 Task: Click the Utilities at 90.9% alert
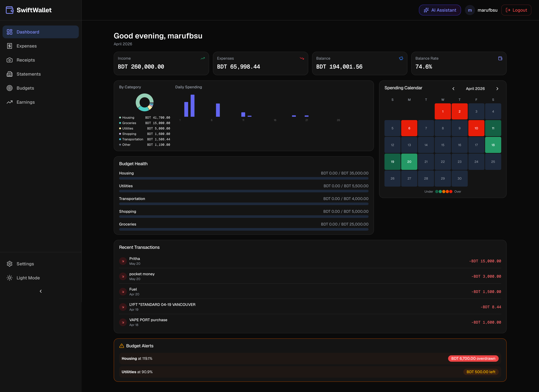point(310,372)
